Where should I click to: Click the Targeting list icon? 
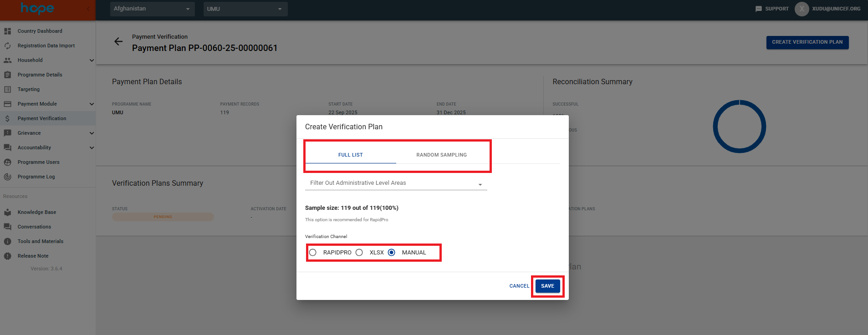click(7, 89)
